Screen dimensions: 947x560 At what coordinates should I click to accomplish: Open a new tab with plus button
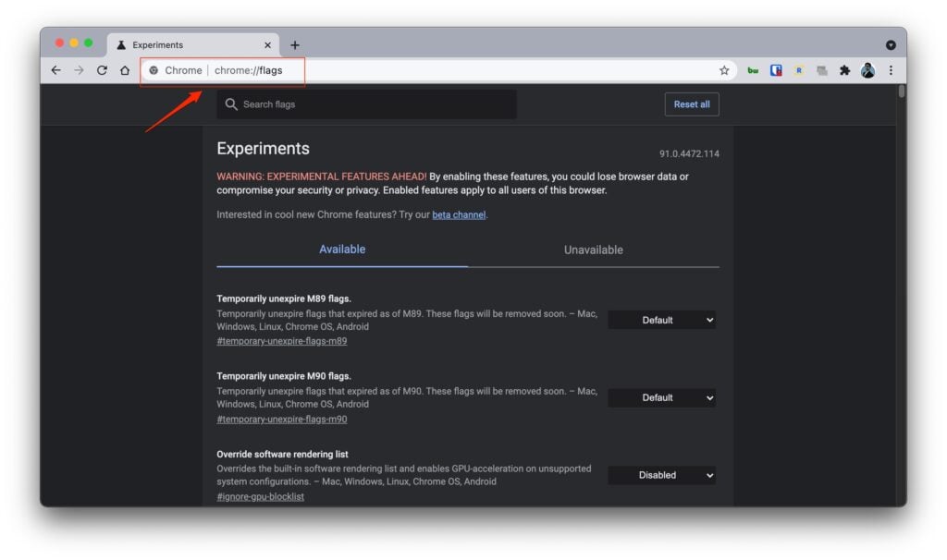click(x=295, y=45)
